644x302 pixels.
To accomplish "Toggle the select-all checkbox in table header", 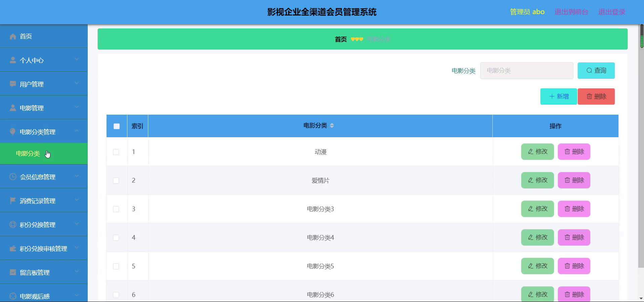I will 117,126.
